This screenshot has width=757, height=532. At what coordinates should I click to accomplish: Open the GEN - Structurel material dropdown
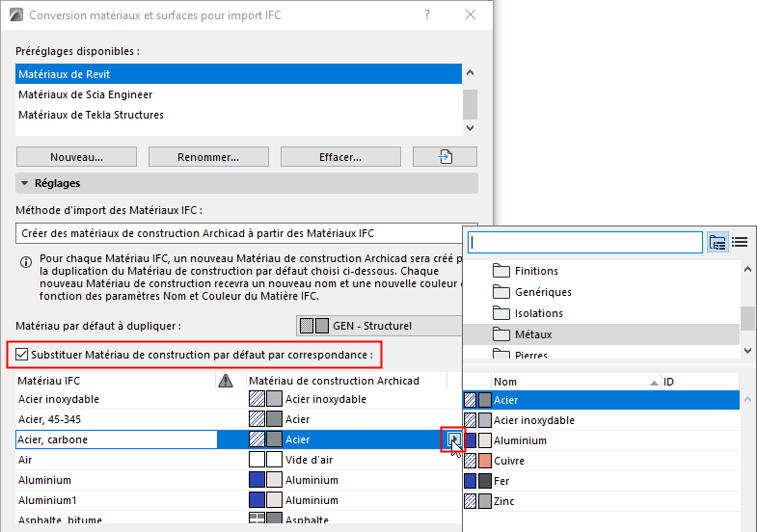click(x=379, y=326)
